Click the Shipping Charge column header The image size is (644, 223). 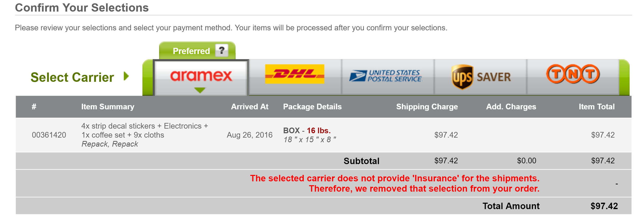427,107
